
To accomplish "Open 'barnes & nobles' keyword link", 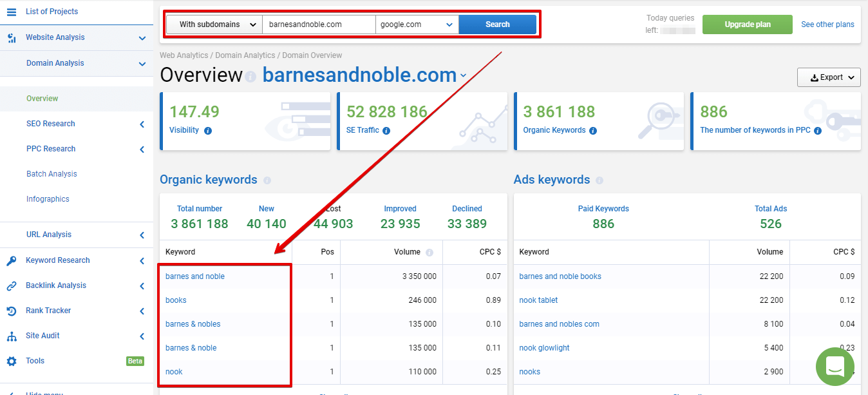I will point(193,324).
